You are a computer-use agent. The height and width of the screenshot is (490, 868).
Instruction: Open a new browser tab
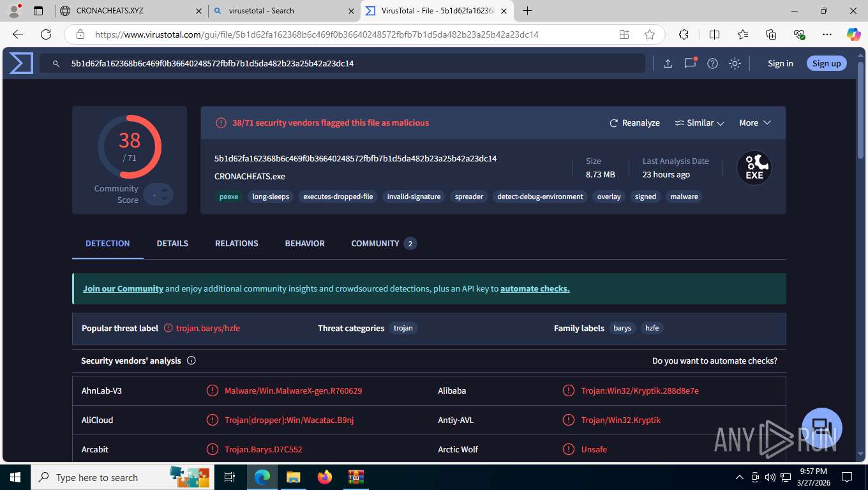(x=527, y=11)
